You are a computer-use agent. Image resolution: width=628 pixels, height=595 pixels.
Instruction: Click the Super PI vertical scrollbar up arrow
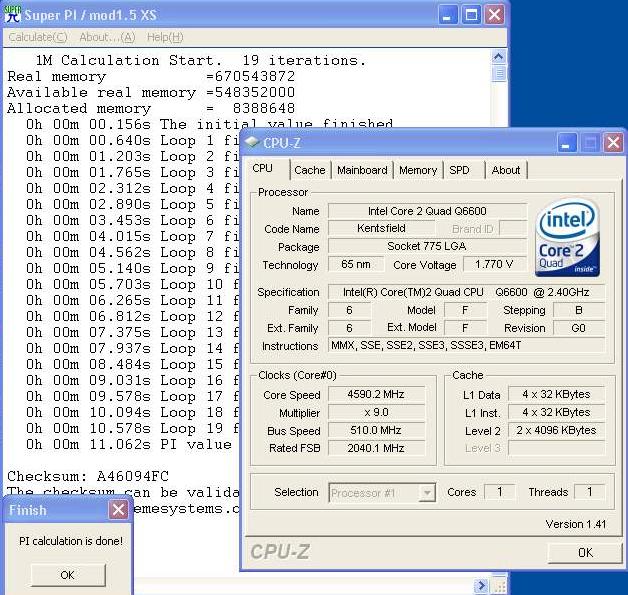tap(499, 57)
